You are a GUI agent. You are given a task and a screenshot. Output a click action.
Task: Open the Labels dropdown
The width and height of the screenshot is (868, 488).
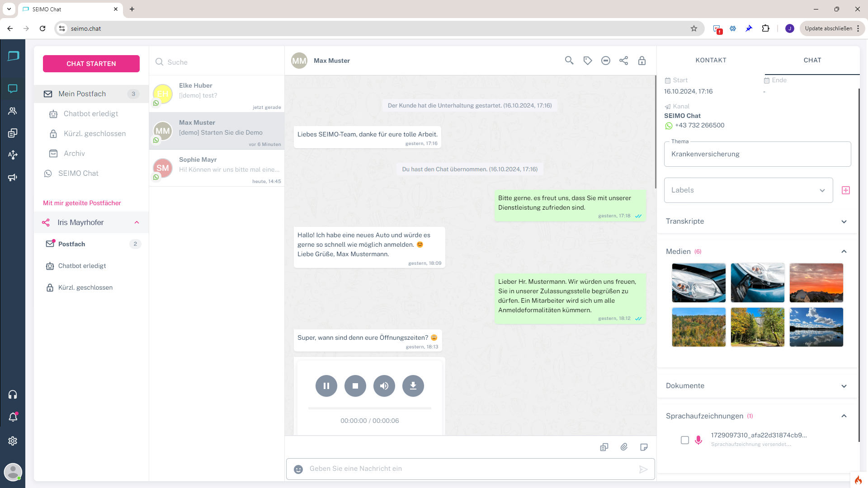coord(748,190)
